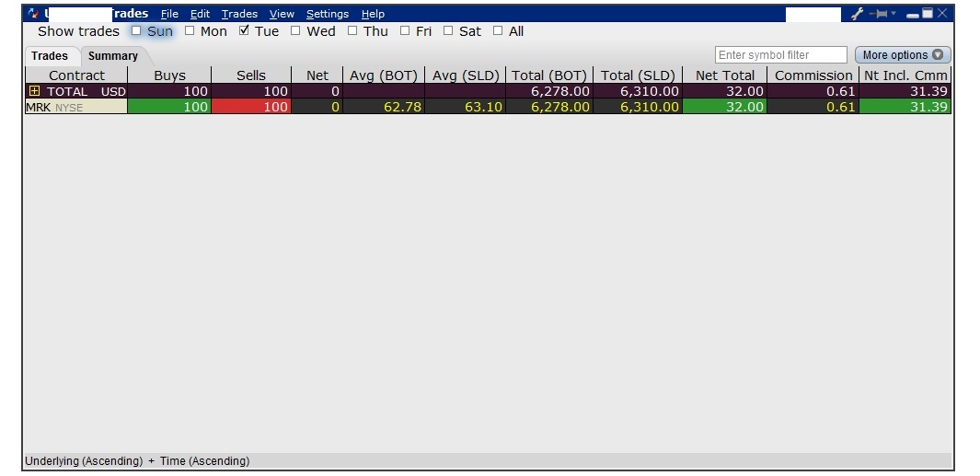The width and height of the screenshot is (980, 476).
Task: Click the Nt Incl. Cmm column header
Action: tap(905, 75)
